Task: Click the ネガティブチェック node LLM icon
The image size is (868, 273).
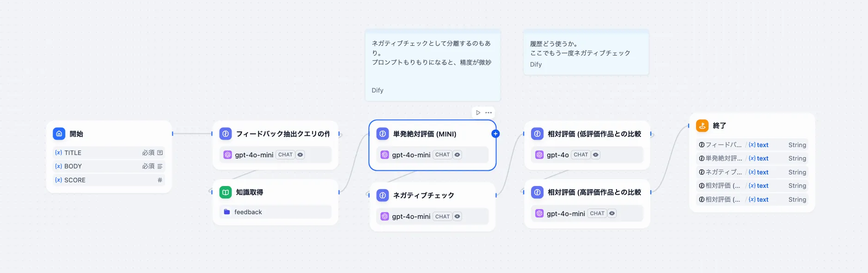Action: click(383, 195)
